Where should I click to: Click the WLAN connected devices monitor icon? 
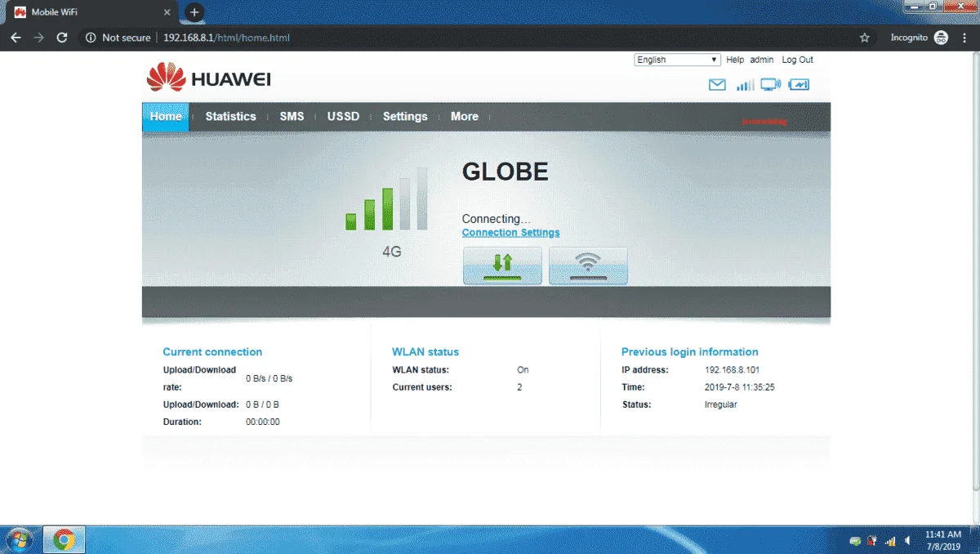(770, 85)
